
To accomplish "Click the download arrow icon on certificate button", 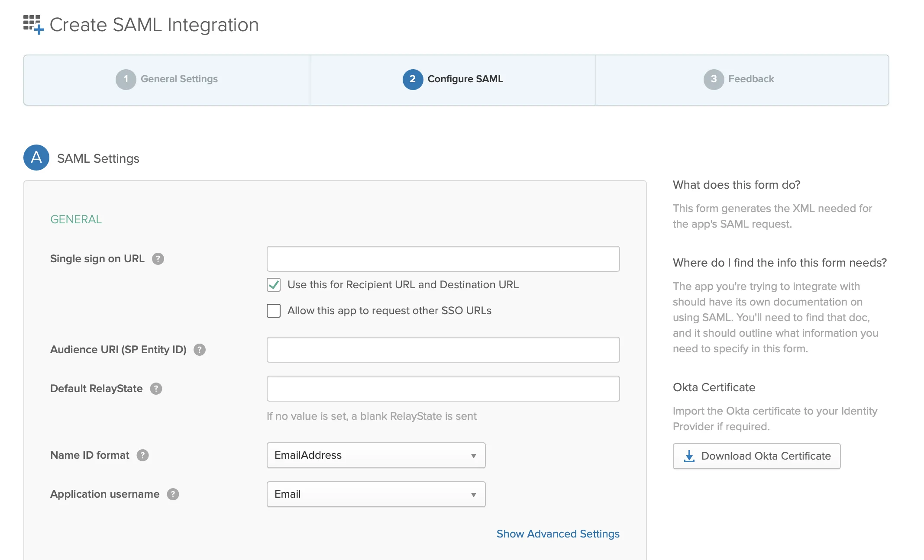I will 689,456.
